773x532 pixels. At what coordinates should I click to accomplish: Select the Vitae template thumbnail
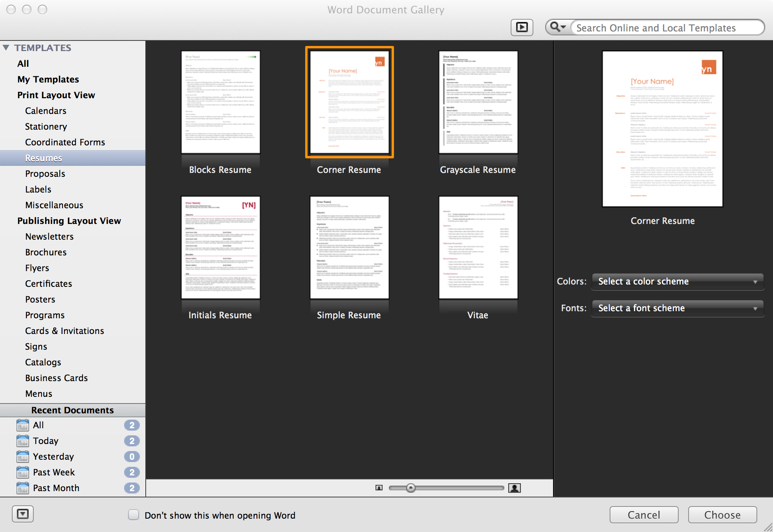coord(478,248)
